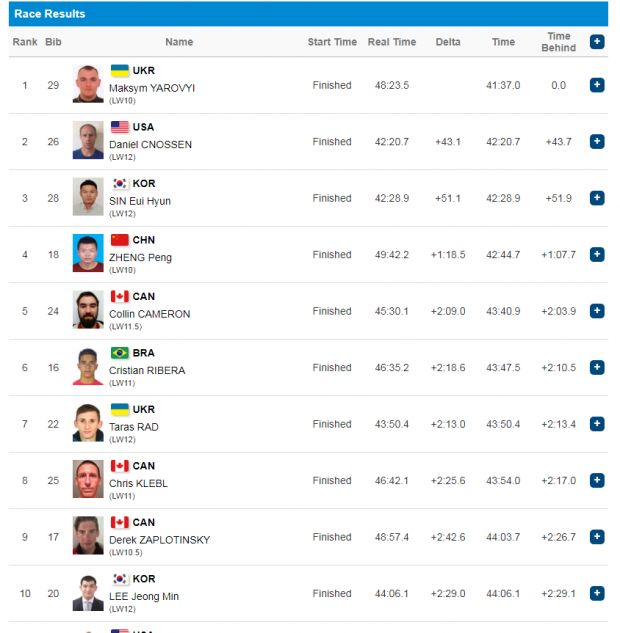Viewport: 620px width, 633px height.
Task: Expand details for ZHENG Peng row
Action: (597, 255)
